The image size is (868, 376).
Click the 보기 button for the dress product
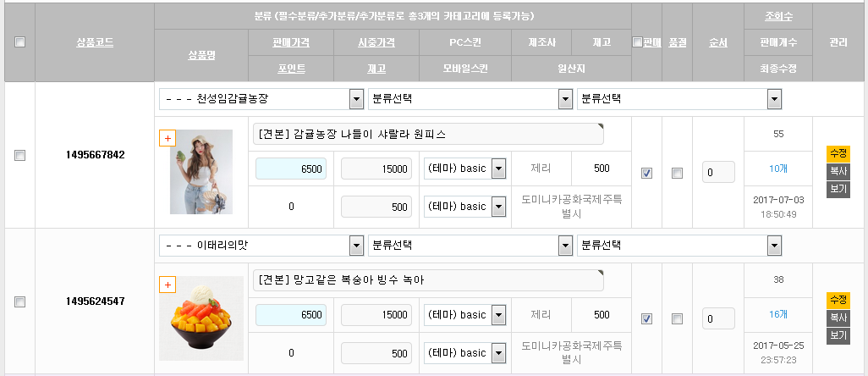[x=838, y=189]
